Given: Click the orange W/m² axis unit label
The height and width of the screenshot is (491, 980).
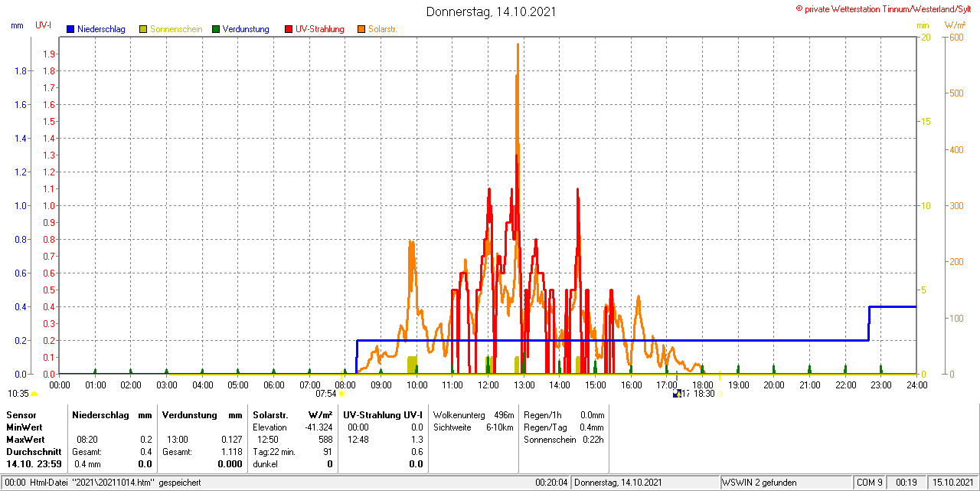Looking at the screenshot, I should pyautogui.click(x=955, y=25).
